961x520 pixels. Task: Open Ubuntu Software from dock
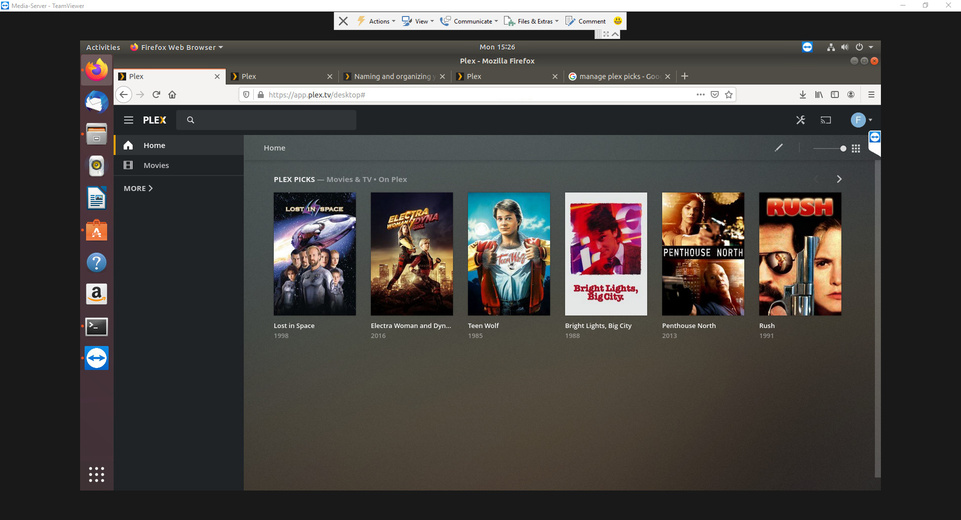(x=96, y=231)
